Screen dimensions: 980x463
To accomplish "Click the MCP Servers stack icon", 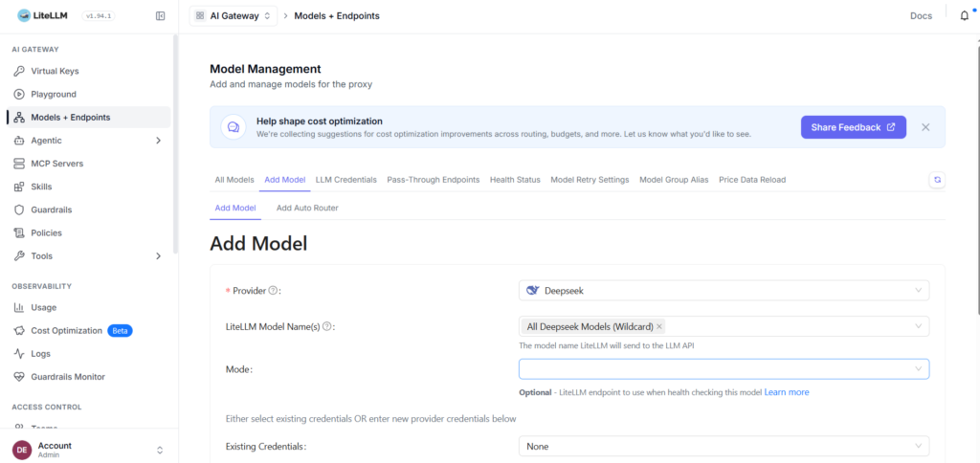I will click(x=19, y=164).
